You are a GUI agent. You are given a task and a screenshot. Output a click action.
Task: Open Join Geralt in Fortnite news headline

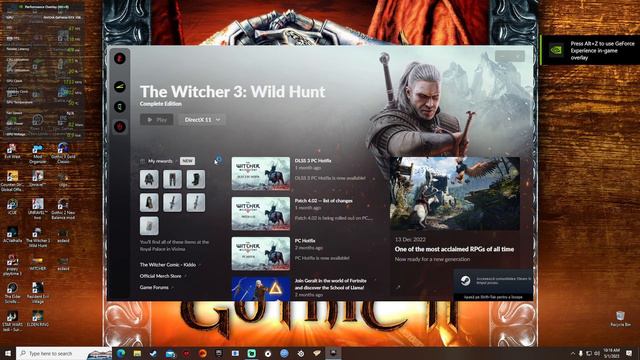coord(330,284)
